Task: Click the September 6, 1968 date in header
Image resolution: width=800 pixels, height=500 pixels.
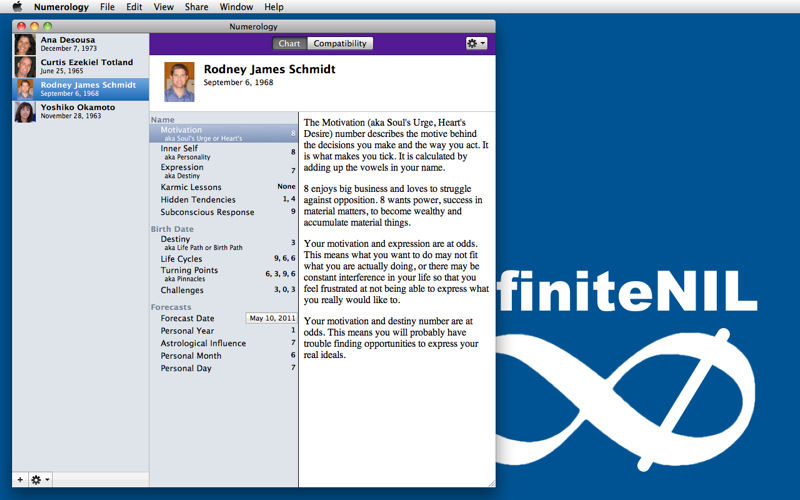Action: tap(238, 82)
